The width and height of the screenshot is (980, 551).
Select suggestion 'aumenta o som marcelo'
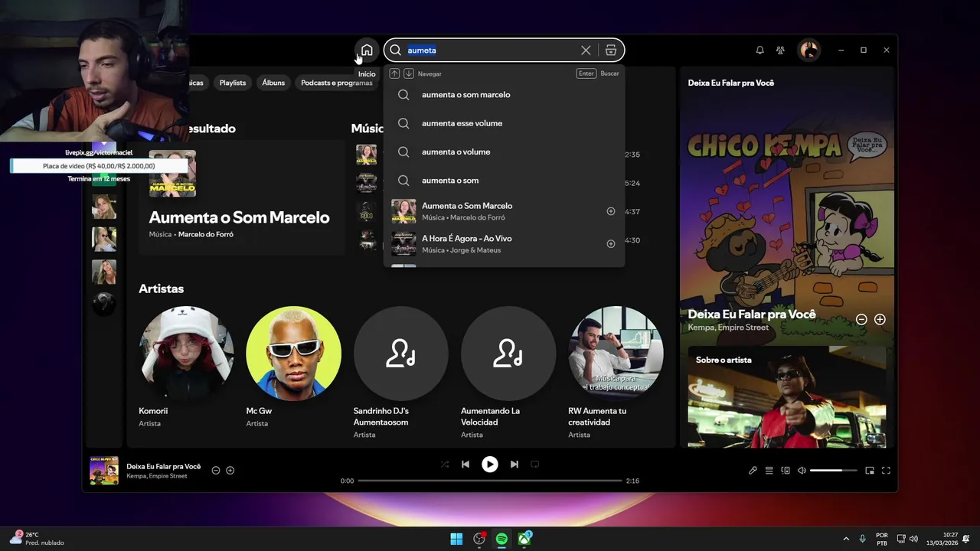point(504,95)
